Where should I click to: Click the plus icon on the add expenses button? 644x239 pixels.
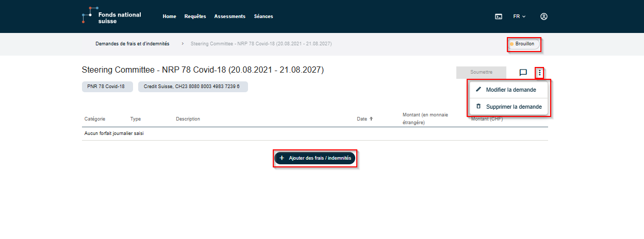[x=282, y=158]
